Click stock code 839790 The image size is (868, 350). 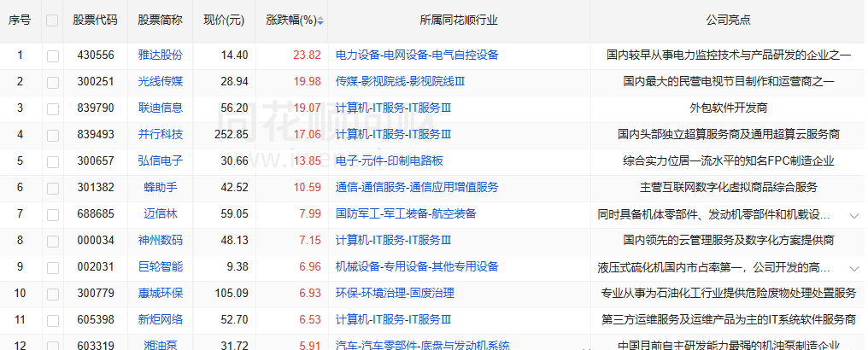[95, 108]
